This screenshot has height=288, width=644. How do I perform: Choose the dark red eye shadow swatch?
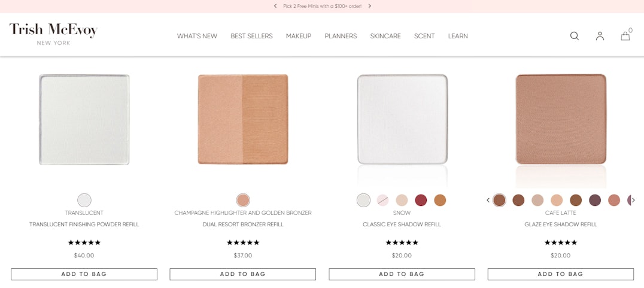tap(421, 201)
